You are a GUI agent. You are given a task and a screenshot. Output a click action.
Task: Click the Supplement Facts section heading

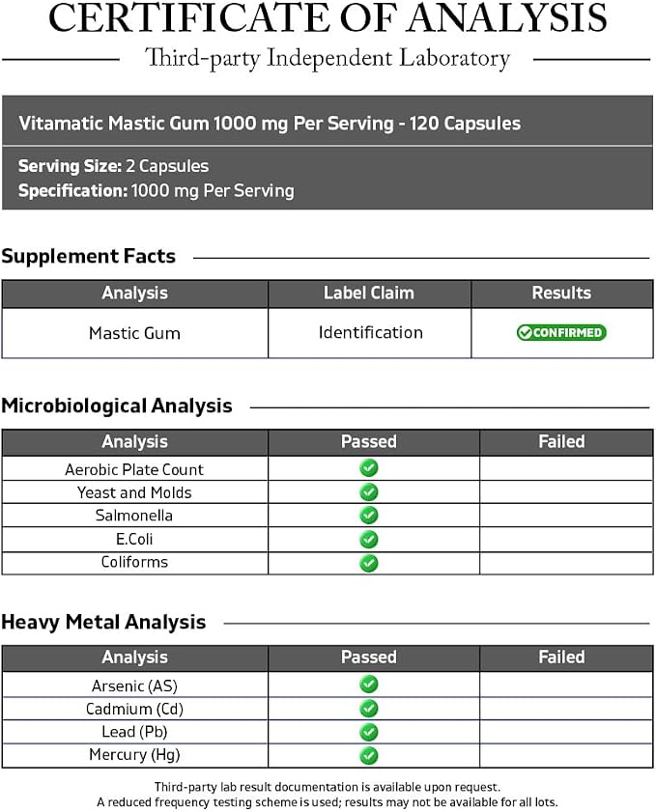(x=89, y=256)
